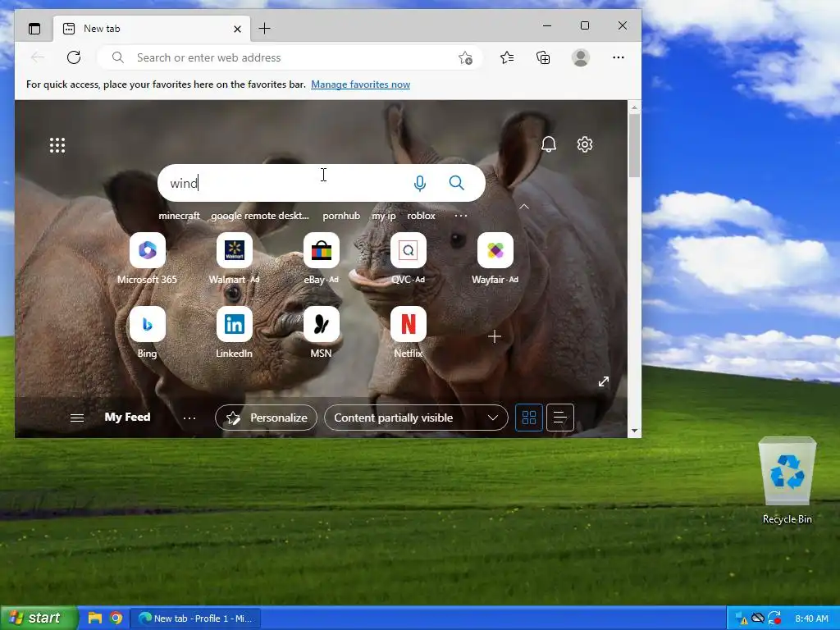Viewport: 840px width, 630px height.
Task: Open the tab actions menu icon
Action: 34,29
